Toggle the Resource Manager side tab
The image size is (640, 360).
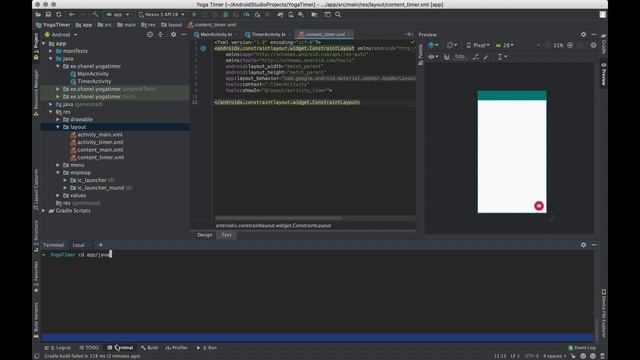click(x=36, y=92)
